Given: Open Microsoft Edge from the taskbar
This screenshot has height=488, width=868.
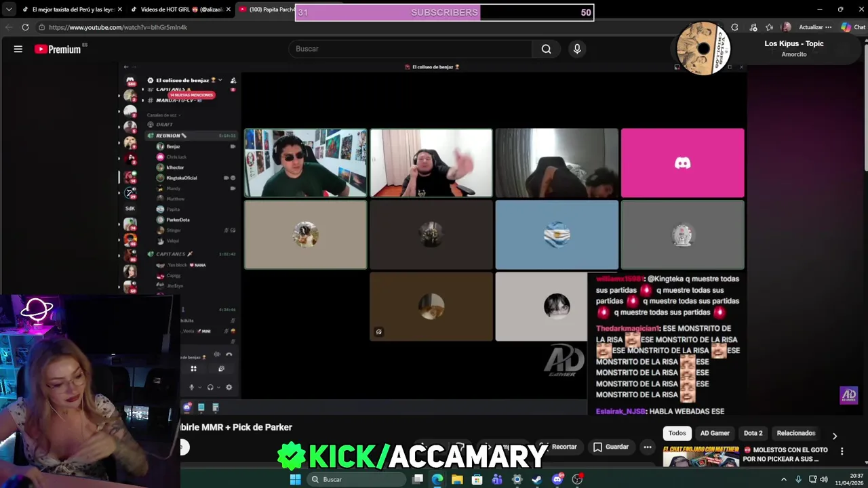Looking at the screenshot, I should coord(437,479).
